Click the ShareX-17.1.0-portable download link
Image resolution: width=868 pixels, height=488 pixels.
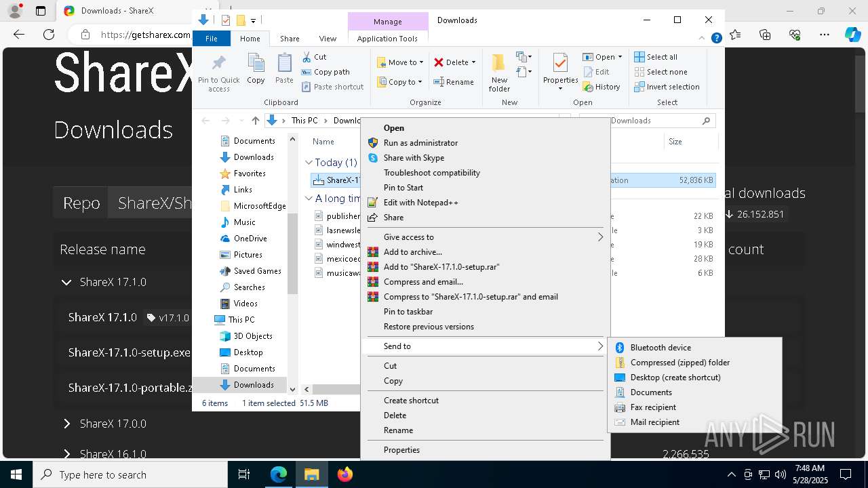click(130, 388)
